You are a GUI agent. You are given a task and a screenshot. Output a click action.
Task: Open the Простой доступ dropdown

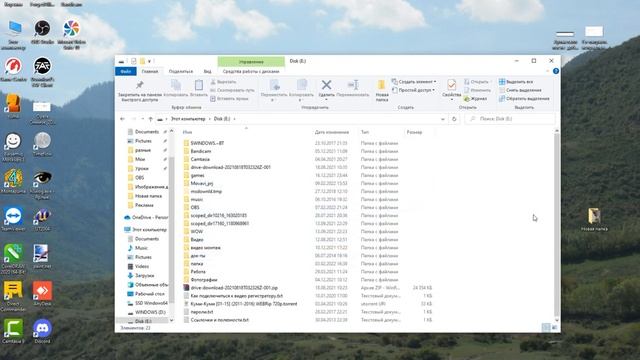[413, 90]
